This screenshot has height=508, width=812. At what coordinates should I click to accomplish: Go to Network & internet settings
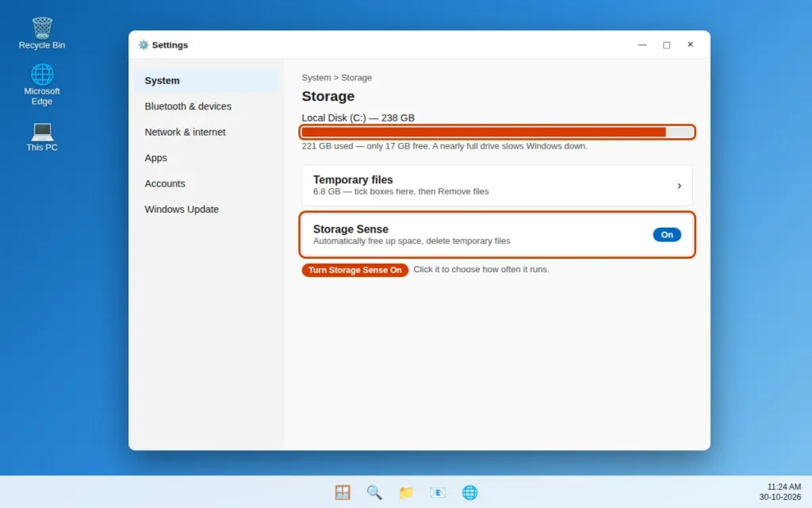[x=206, y=133]
